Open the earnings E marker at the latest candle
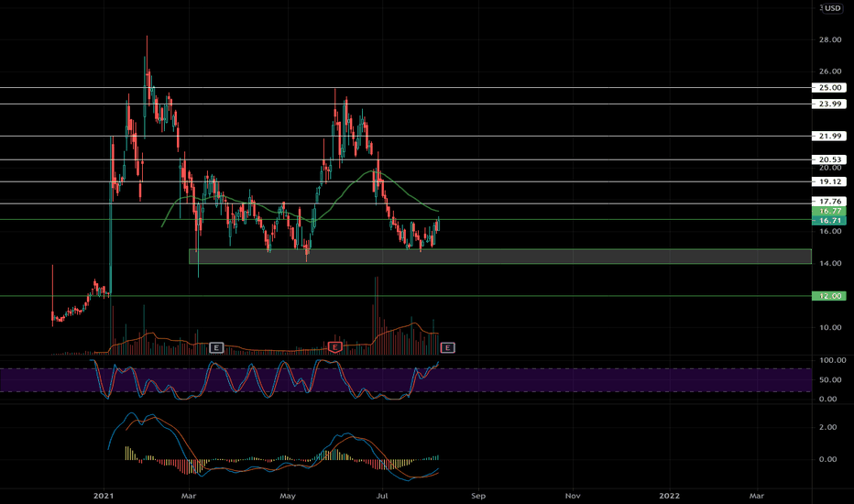Screen dimensions: 854x504 click(448, 347)
